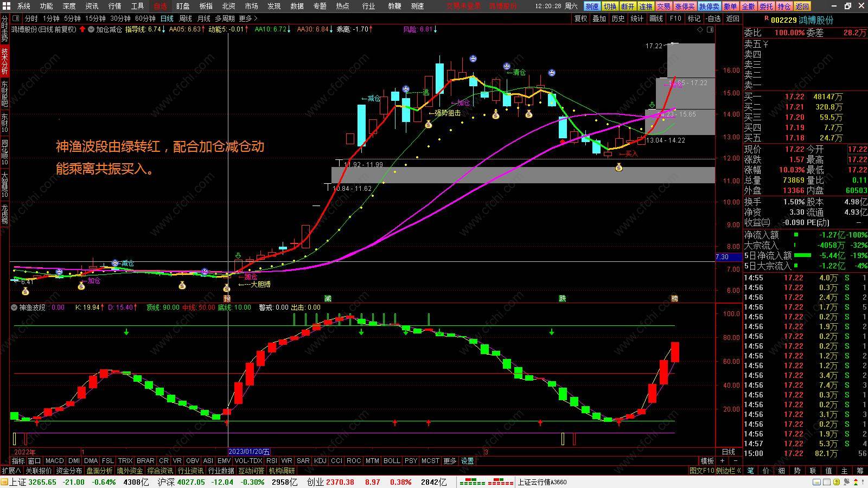Viewport: 868px width, 488px height.
Task: Remove the stock via the -自选 button
Action: coord(713,18)
